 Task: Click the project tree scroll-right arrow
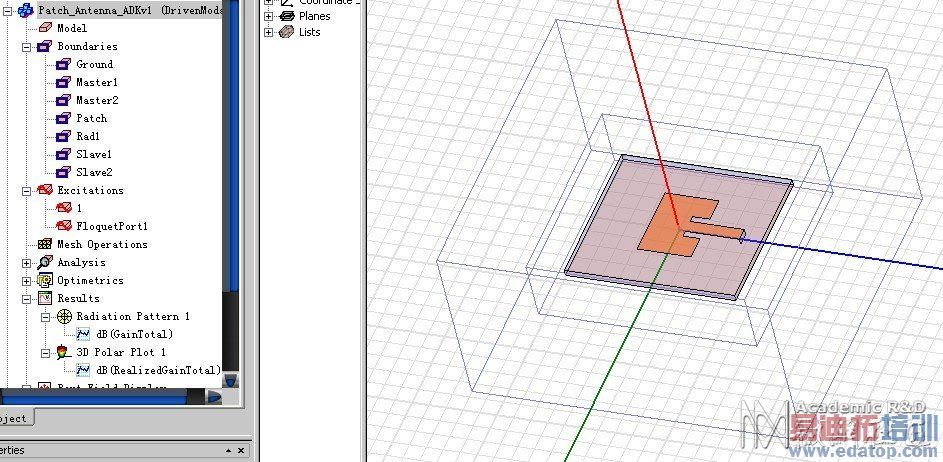[215, 396]
